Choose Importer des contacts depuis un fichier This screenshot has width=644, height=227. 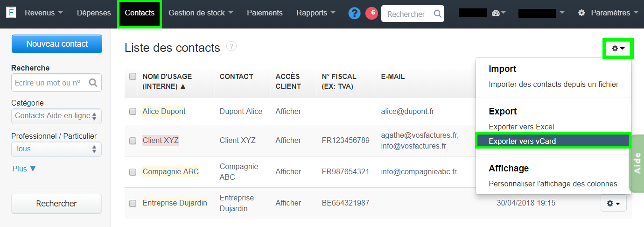point(553,85)
